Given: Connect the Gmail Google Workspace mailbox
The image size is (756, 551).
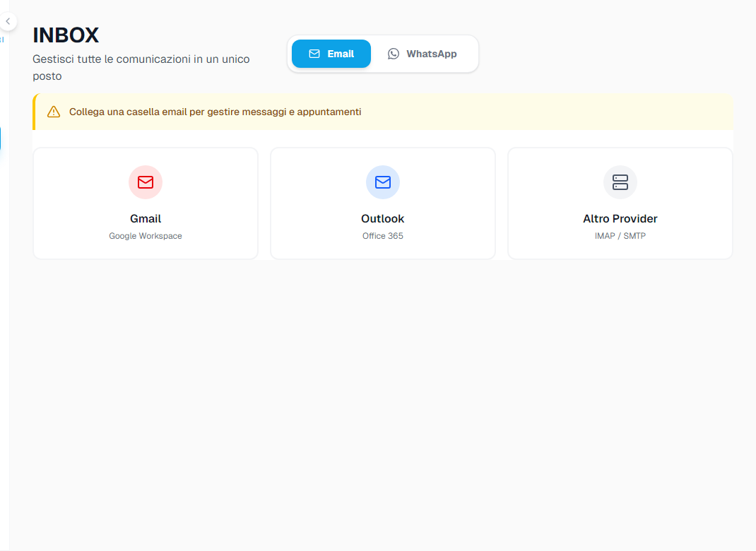Looking at the screenshot, I should coord(145,203).
